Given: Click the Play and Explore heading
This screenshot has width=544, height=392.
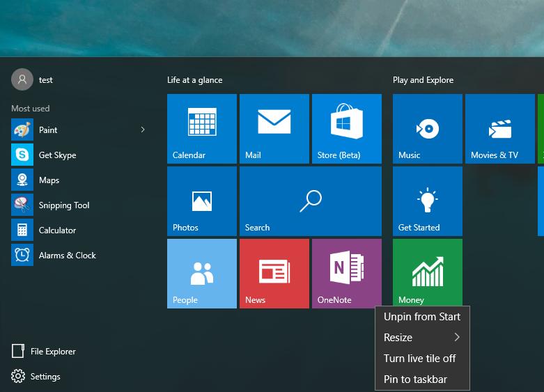Looking at the screenshot, I should (x=423, y=80).
